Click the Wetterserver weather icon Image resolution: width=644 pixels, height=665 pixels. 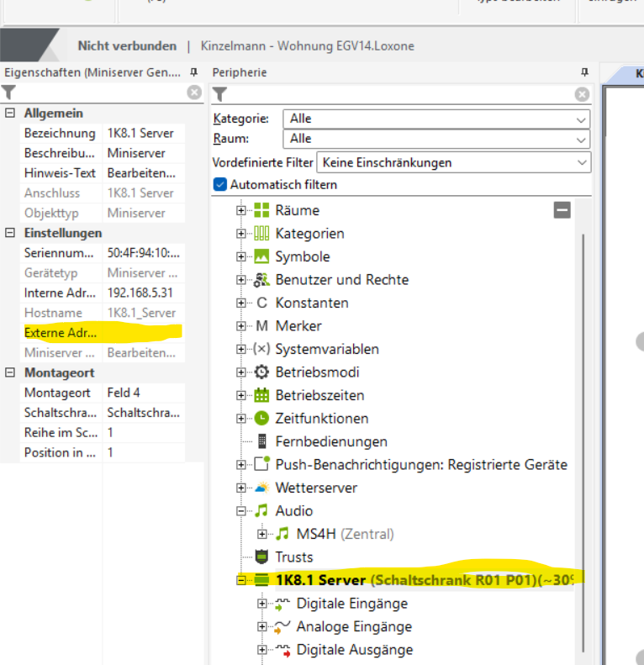tap(261, 488)
